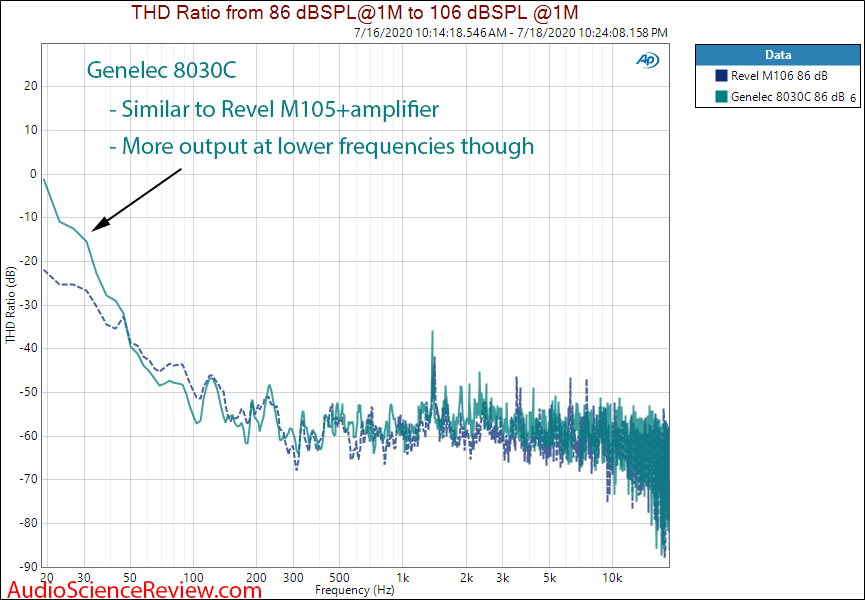Click the '-70' tick on the THD axis
This screenshot has height=600, width=865.
coord(28,480)
